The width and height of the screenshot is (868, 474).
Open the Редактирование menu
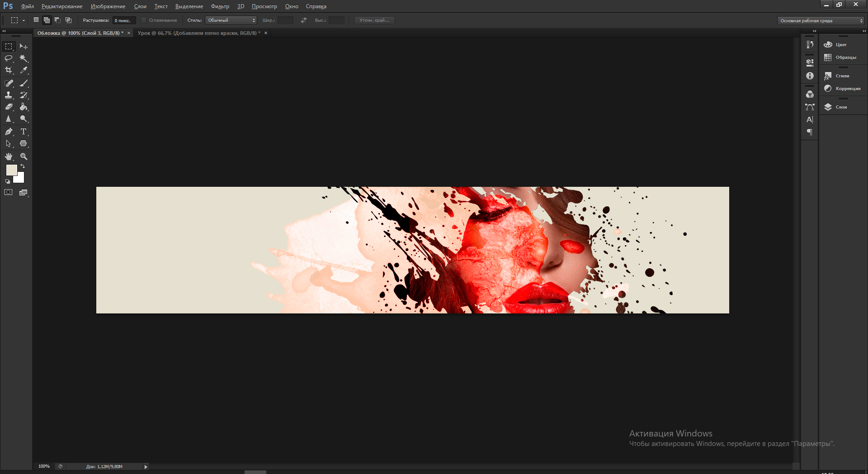pos(62,6)
